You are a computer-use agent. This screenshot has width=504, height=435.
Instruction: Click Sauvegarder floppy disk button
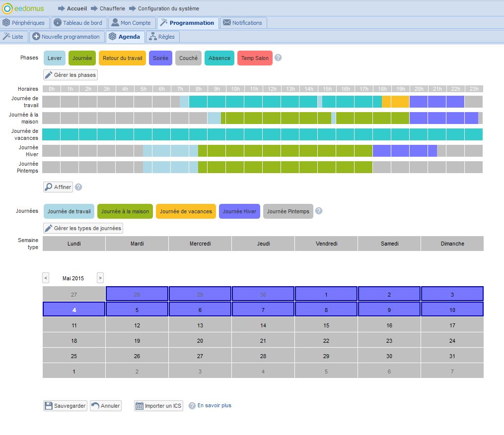(x=65, y=406)
